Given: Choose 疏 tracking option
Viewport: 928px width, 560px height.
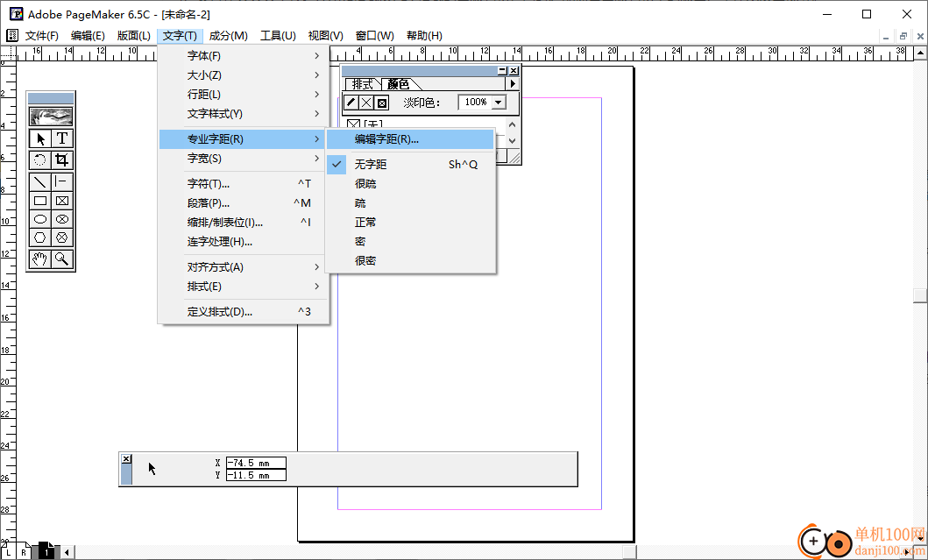Looking at the screenshot, I should pos(410,203).
